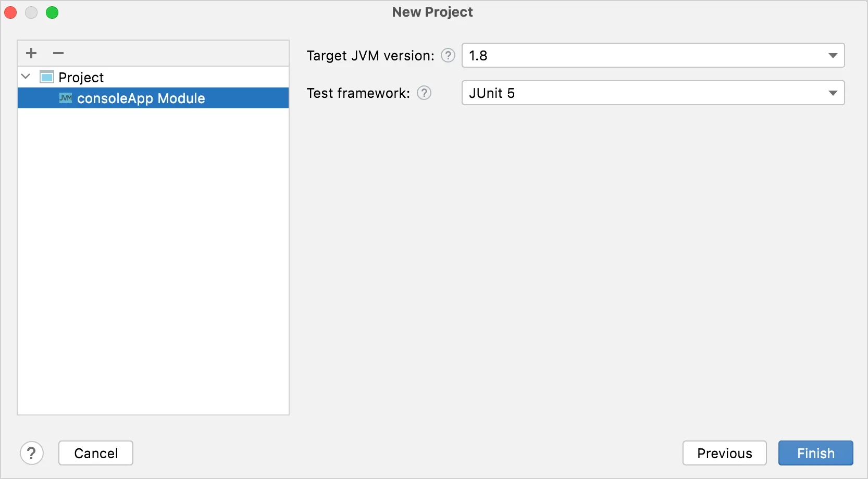The image size is (868, 479).
Task: Click the Project folder icon in tree
Action: pos(47,77)
